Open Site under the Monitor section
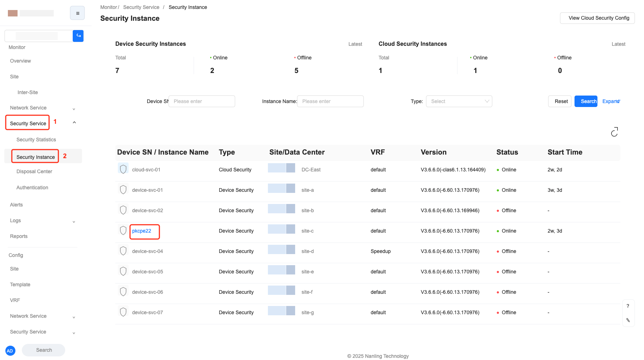The height and width of the screenshot is (360, 644). (x=14, y=77)
